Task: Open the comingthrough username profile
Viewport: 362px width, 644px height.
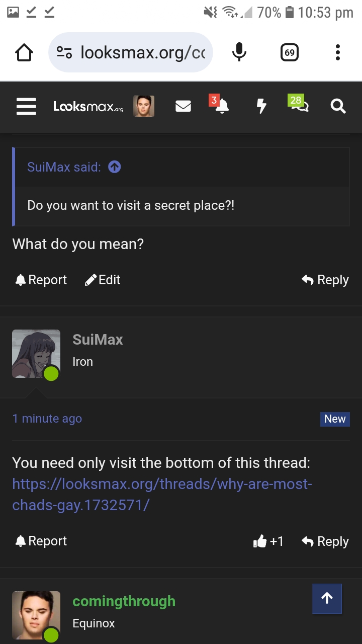Action: click(124, 601)
